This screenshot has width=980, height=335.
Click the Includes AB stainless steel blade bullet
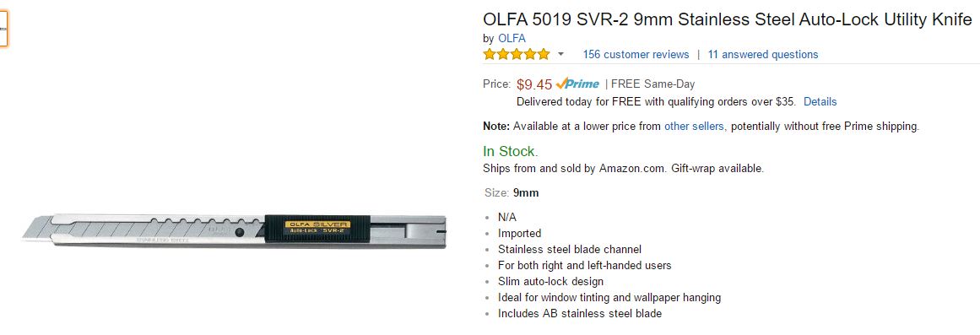click(579, 314)
